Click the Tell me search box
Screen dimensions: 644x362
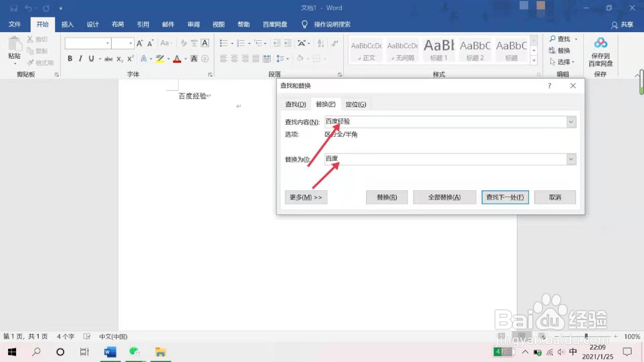(332, 25)
